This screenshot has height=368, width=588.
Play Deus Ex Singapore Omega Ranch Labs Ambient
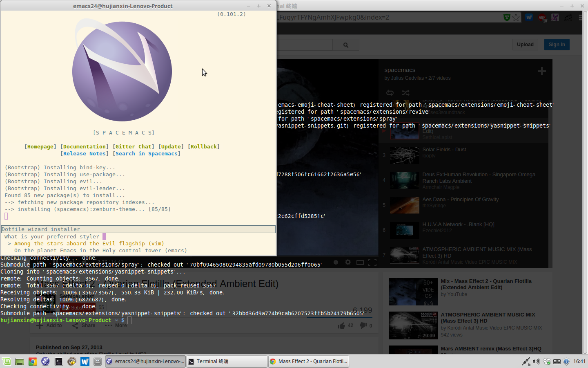click(x=463, y=180)
